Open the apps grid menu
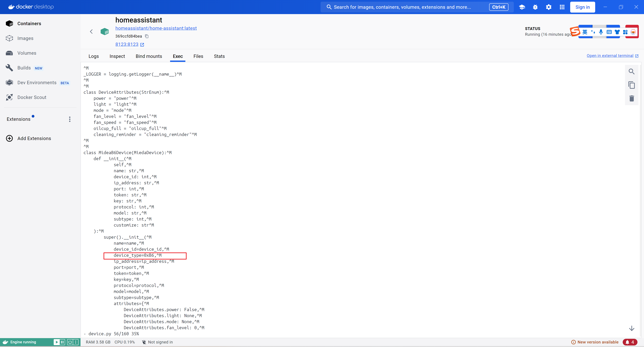Viewport: 644px width, 347px height. pyautogui.click(x=562, y=7)
